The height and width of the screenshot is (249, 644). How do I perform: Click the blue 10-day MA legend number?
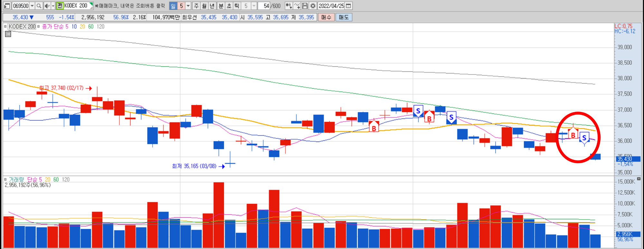(74, 26)
